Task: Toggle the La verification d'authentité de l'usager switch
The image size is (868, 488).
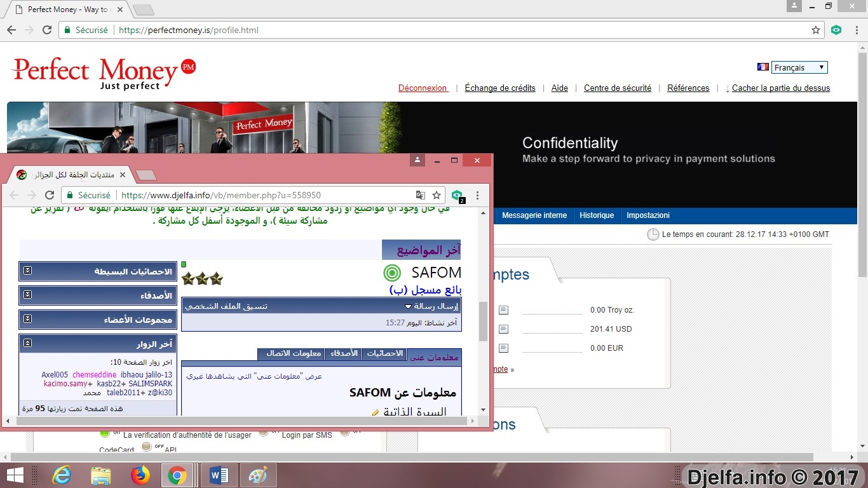Action: (x=105, y=433)
